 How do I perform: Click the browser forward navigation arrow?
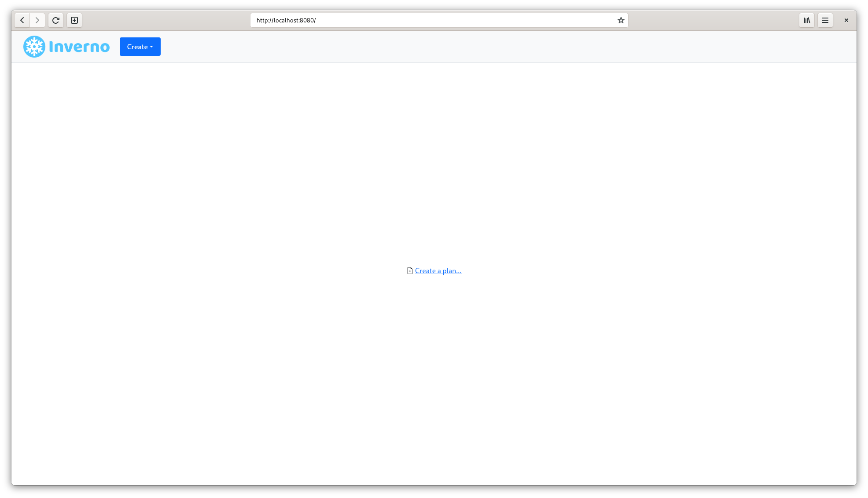(37, 20)
